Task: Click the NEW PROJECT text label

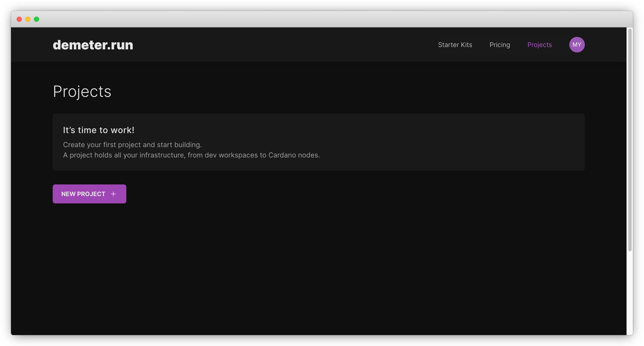Action: tap(83, 194)
